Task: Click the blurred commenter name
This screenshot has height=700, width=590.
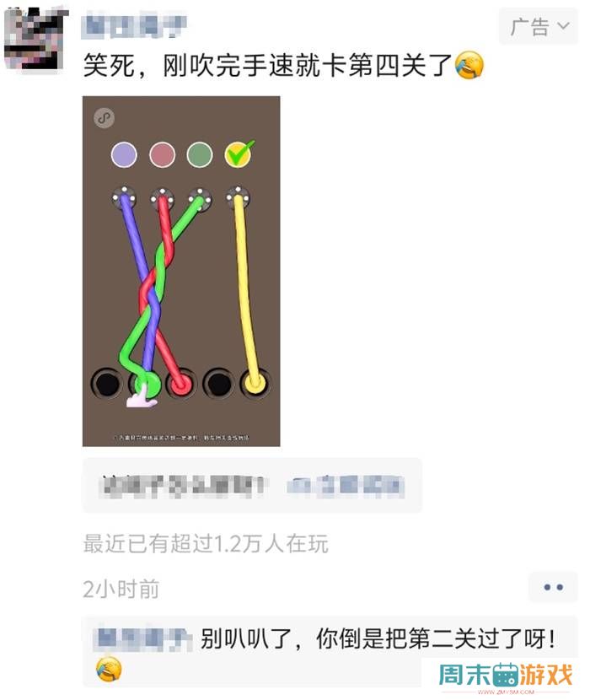Action: pos(142,639)
